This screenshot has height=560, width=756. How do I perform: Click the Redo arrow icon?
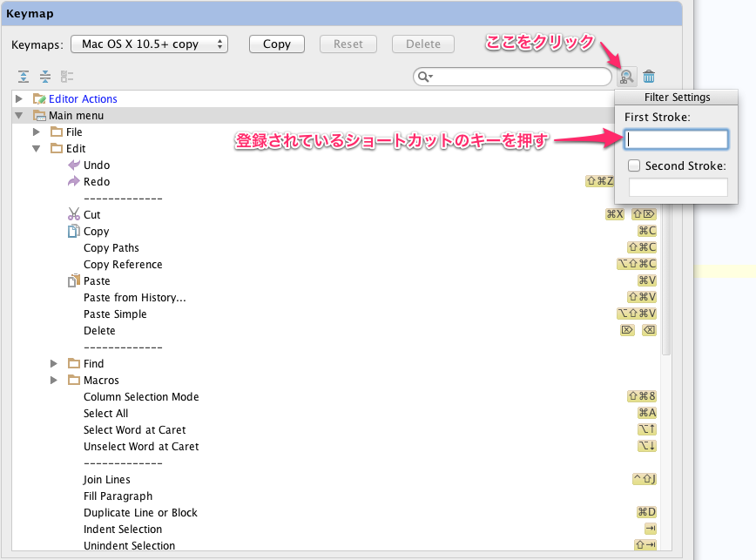(x=73, y=181)
